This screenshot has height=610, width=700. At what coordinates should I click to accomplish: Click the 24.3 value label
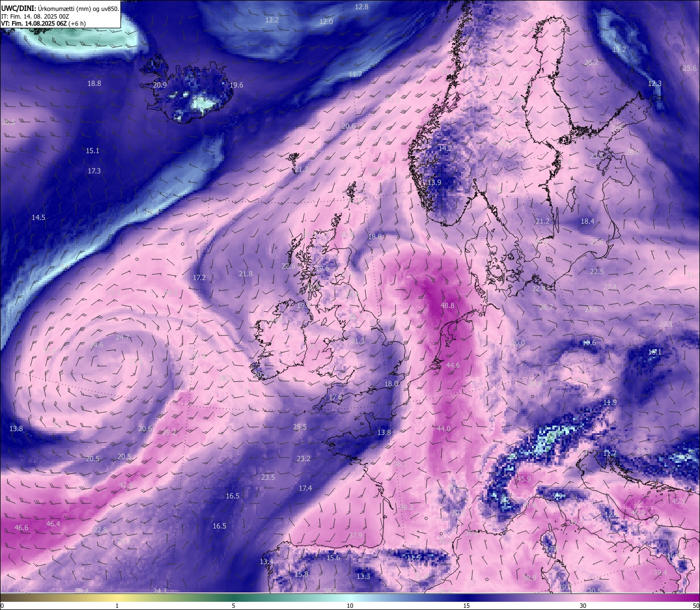coord(160,591)
